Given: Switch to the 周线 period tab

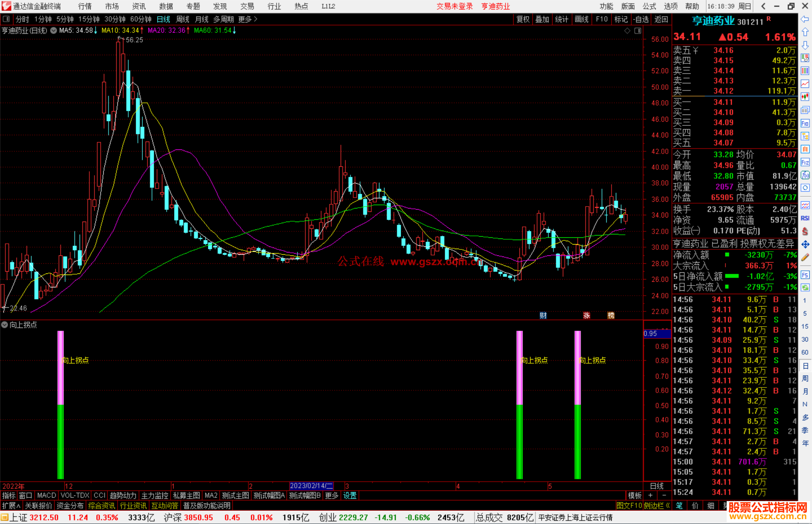Looking at the screenshot, I should tap(183, 19).
